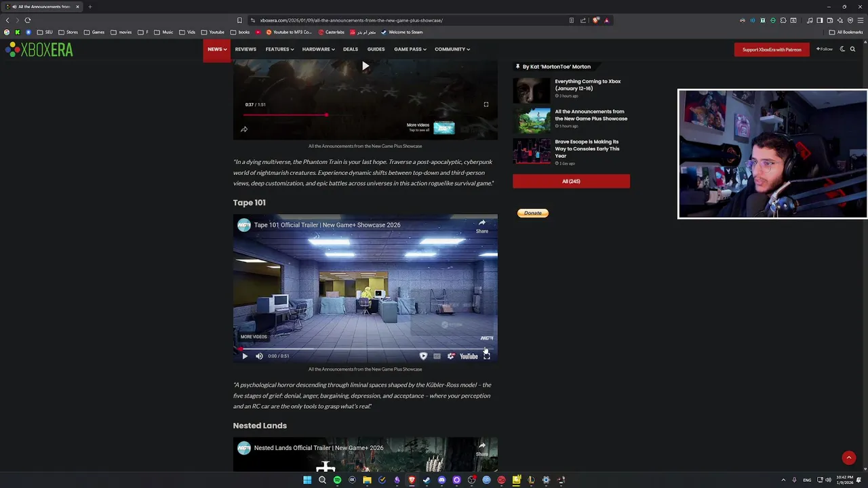Open Brave Rewards triangle icon
Image resolution: width=868 pixels, height=488 pixels.
pyautogui.click(x=606, y=20)
